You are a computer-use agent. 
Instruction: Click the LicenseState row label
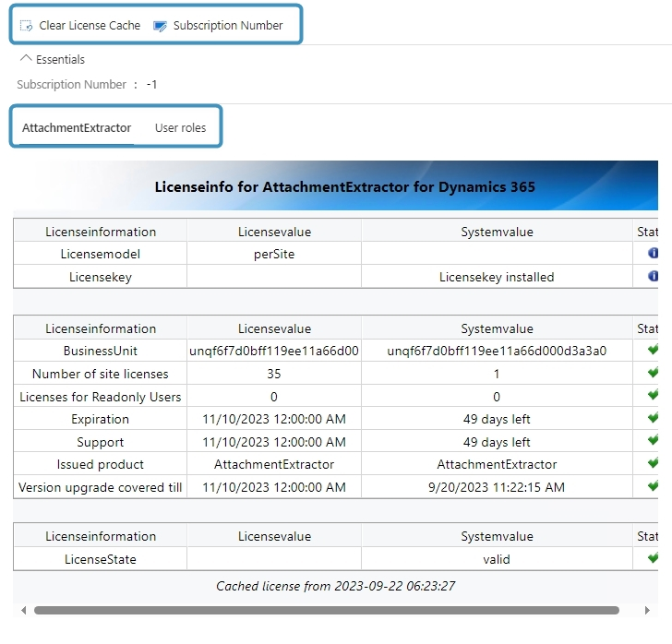point(101,559)
